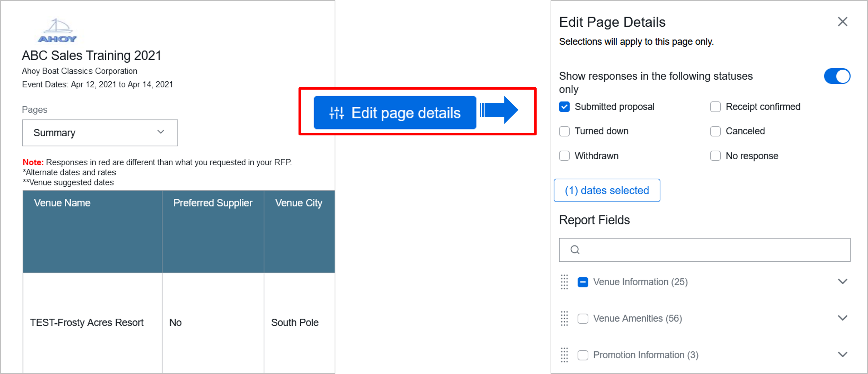Check the No response status
Image resolution: width=868 pixels, height=374 pixels.
tap(715, 155)
